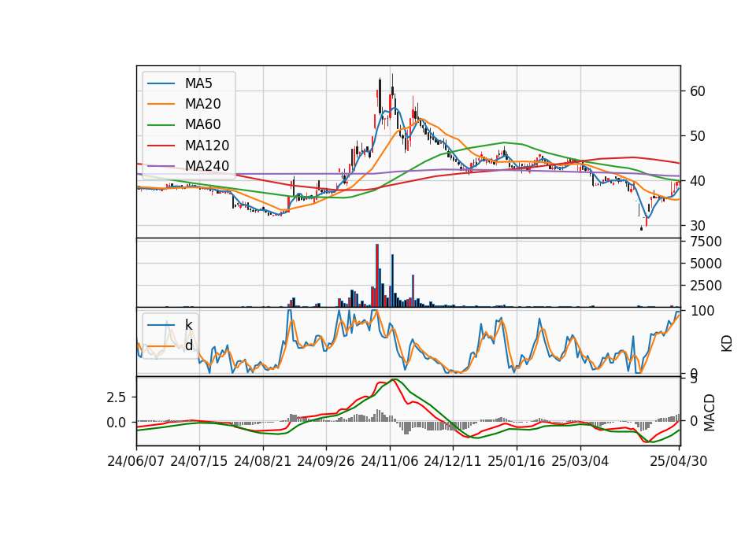The image size is (756, 543).
Task: Click the blue MA5 legend line sample
Action: coord(161,83)
